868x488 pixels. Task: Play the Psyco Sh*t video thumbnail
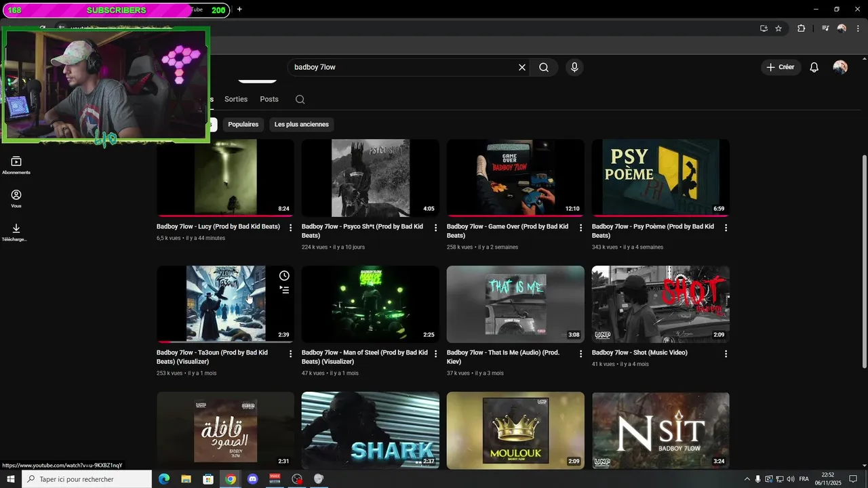(370, 178)
